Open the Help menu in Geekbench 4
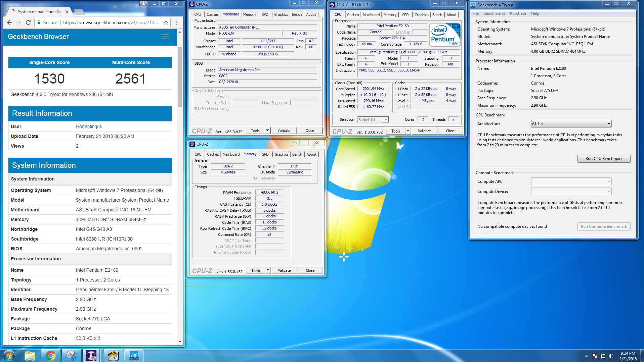This screenshot has width=644, height=362. [x=535, y=13]
